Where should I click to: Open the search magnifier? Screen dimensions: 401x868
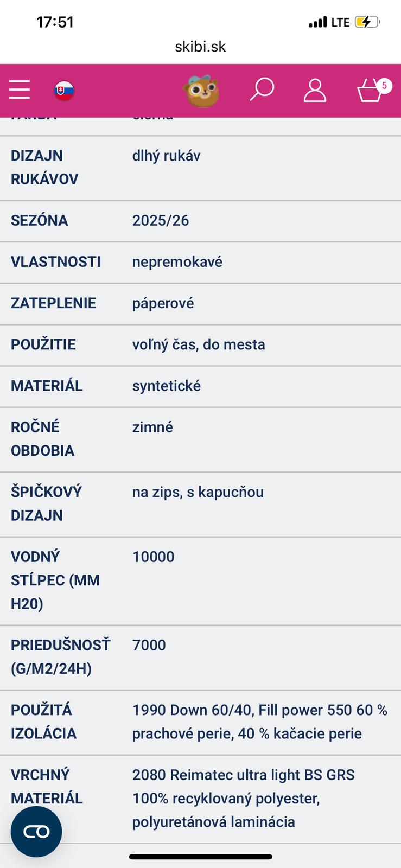(262, 90)
